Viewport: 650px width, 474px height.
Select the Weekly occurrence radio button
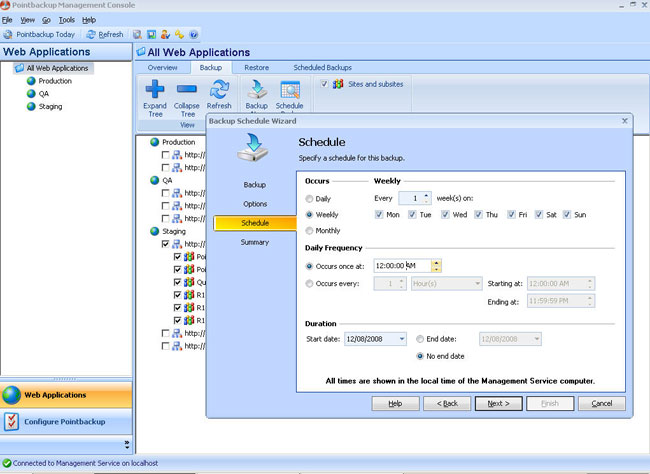point(309,215)
